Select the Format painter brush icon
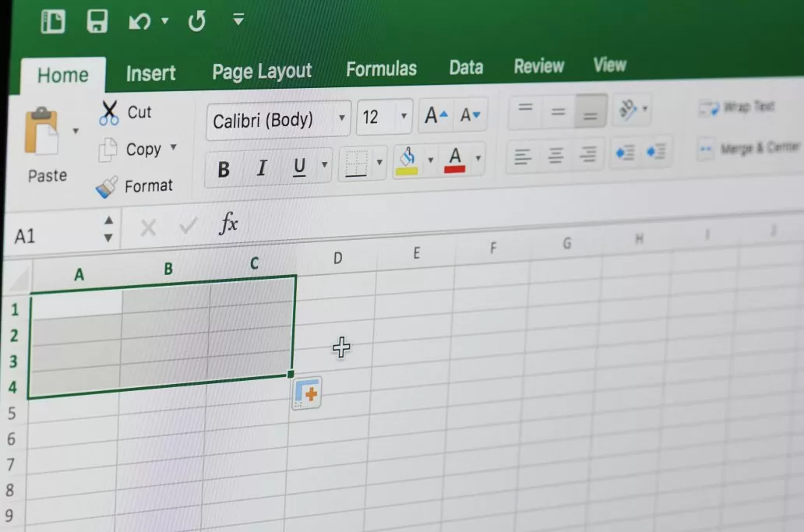Image resolution: width=804 pixels, height=532 pixels. tap(107, 187)
